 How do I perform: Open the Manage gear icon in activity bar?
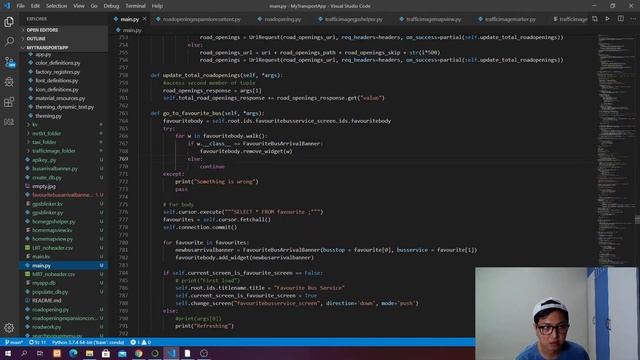pyautogui.click(x=9, y=327)
